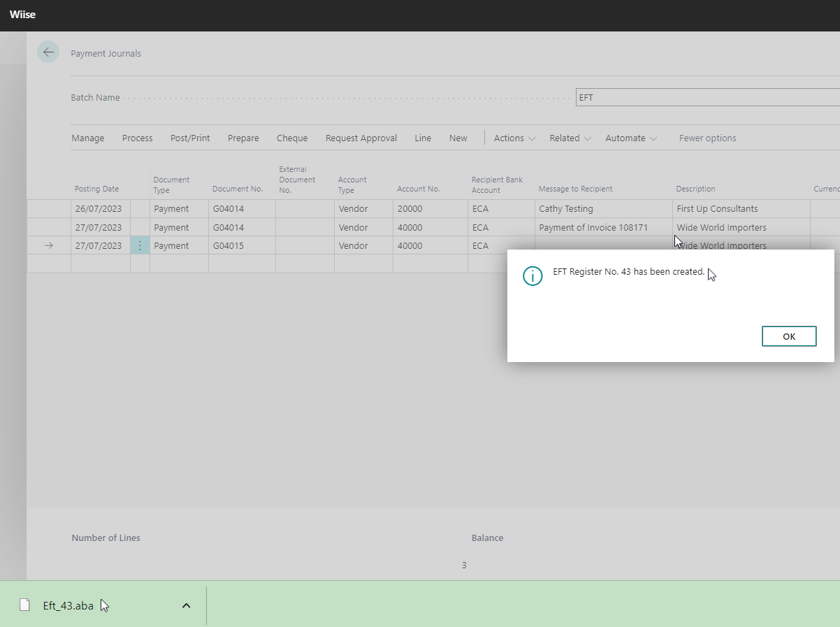Click the row selector arrow on the active row
This screenshot has height=627, width=840.
click(x=48, y=245)
